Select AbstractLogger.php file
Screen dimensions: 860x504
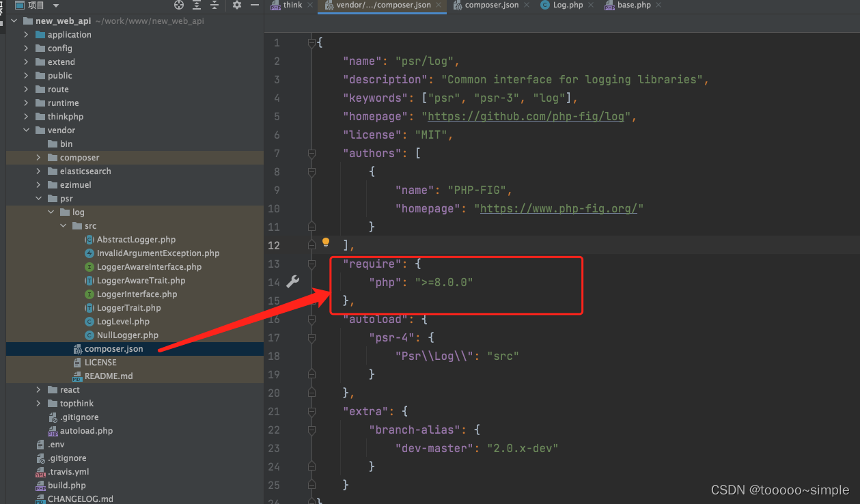[x=136, y=240]
